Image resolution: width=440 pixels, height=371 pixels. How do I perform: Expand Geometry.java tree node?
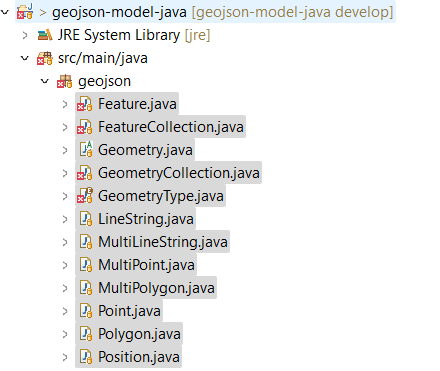[65, 150]
